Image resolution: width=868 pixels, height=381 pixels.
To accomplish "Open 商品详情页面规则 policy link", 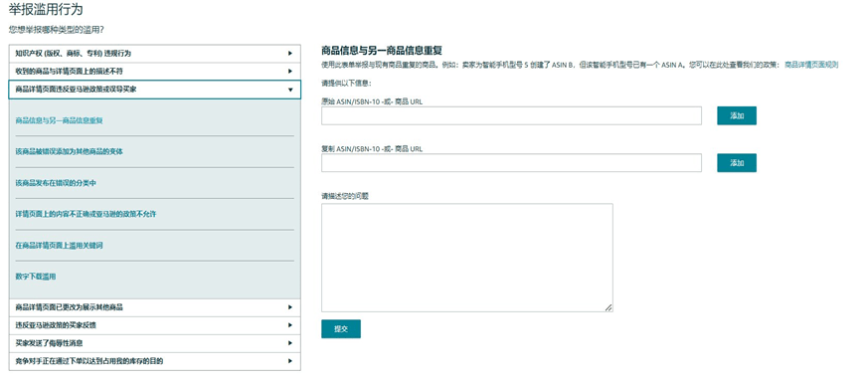I will coord(811,65).
